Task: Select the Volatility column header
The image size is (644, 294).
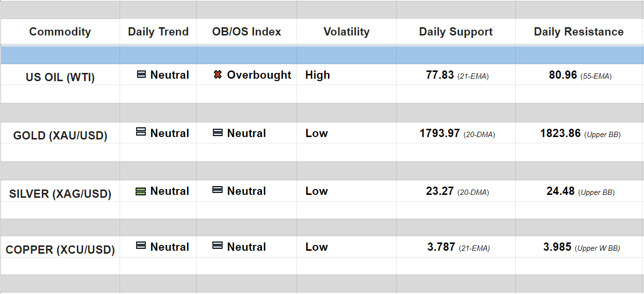Action: [x=346, y=32]
